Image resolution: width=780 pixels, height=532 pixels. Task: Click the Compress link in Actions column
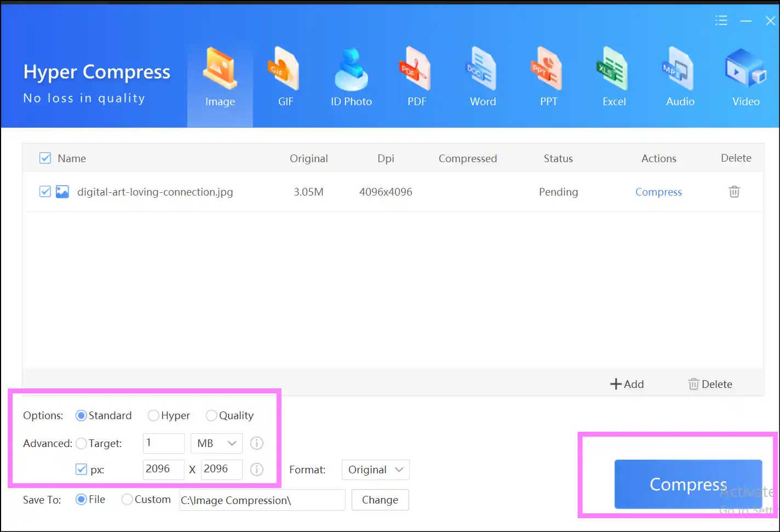(658, 192)
